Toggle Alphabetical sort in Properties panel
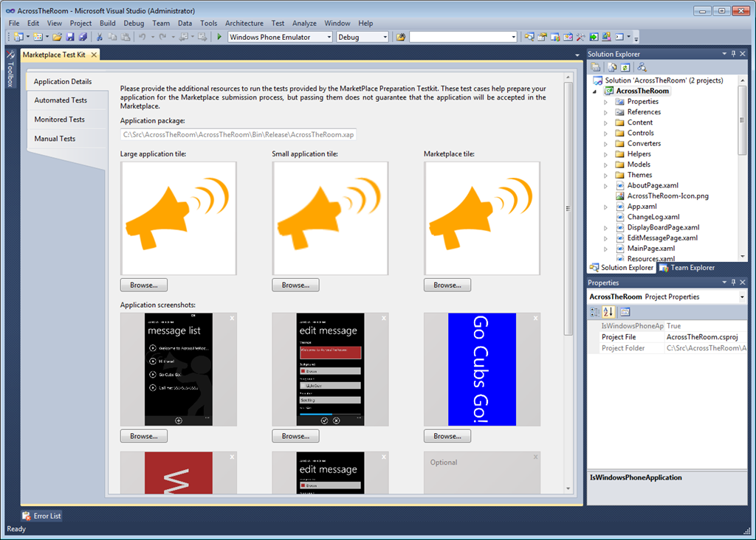Screen dimensions: 756x540 pyautogui.click(x=609, y=311)
